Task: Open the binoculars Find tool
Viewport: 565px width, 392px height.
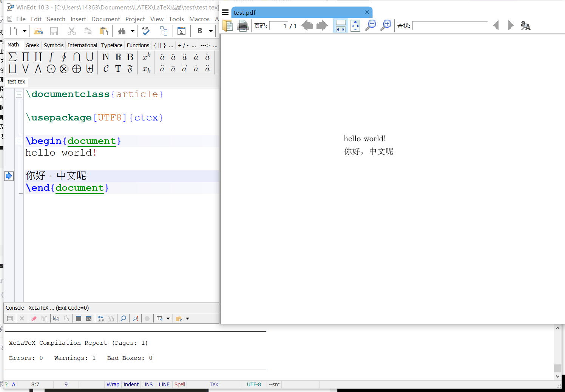Action: tap(122, 31)
